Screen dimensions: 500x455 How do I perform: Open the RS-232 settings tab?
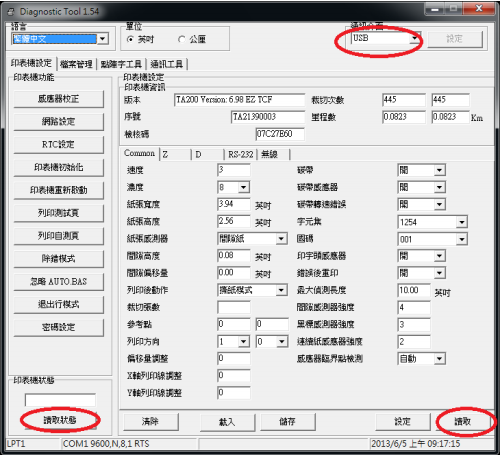point(241,154)
